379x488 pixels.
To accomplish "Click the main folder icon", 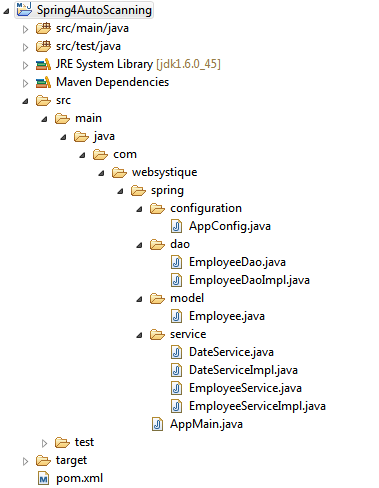I will [62, 118].
